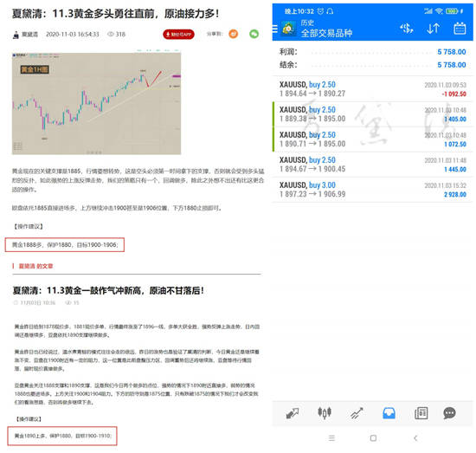Click the second article date 11月03日

point(37,303)
